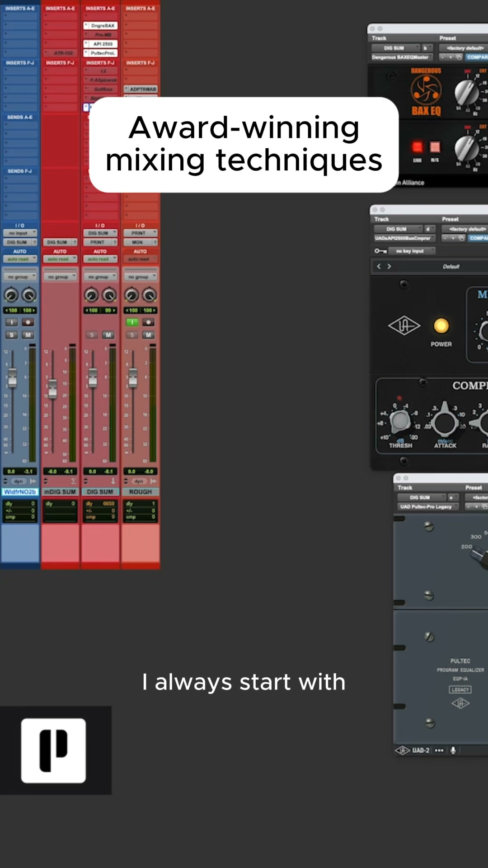Click the volume fader on mDIG SUM
This screenshot has height=868, width=488.
point(52,389)
